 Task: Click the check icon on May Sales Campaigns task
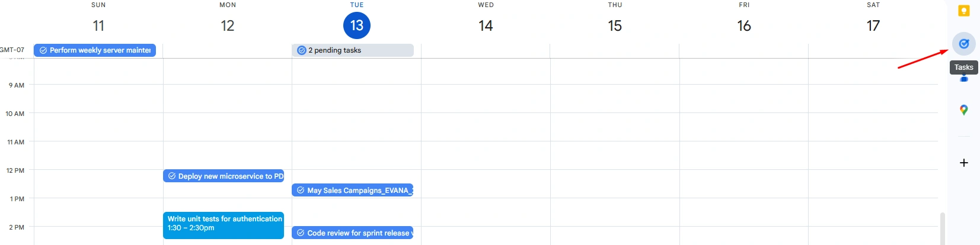[301, 191]
